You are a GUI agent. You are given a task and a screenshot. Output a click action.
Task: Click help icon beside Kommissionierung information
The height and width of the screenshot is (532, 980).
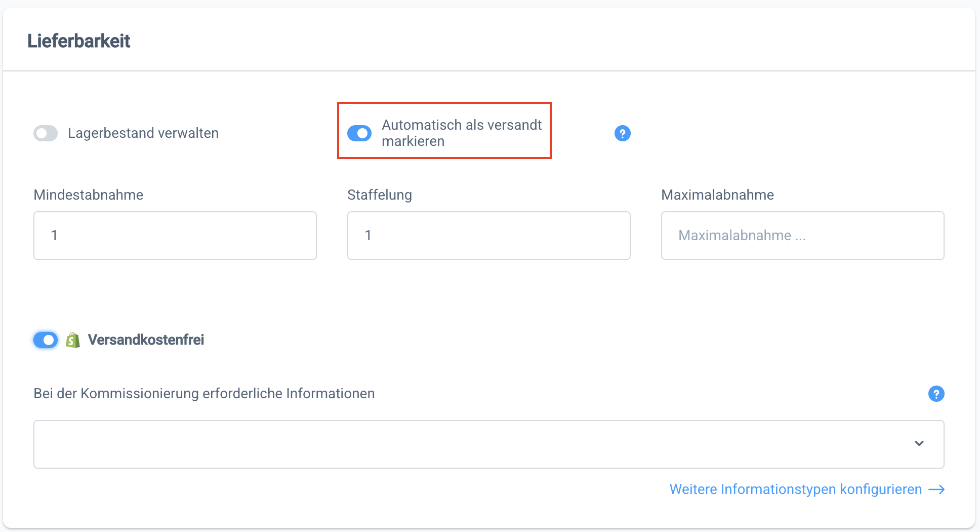point(936,394)
